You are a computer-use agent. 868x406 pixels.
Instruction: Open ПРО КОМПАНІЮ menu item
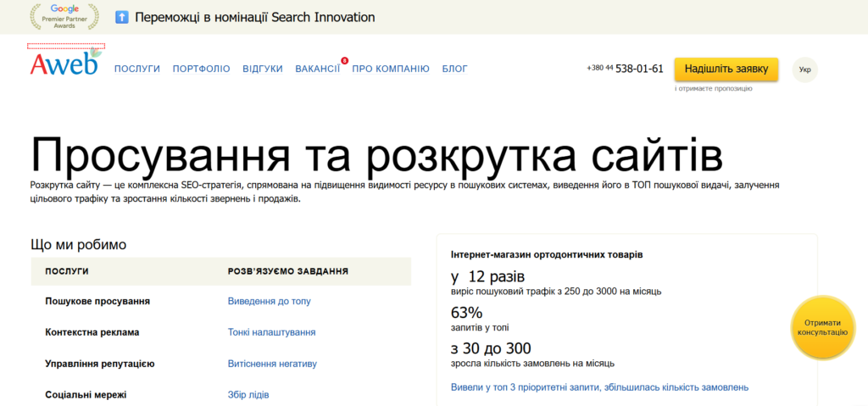[391, 69]
